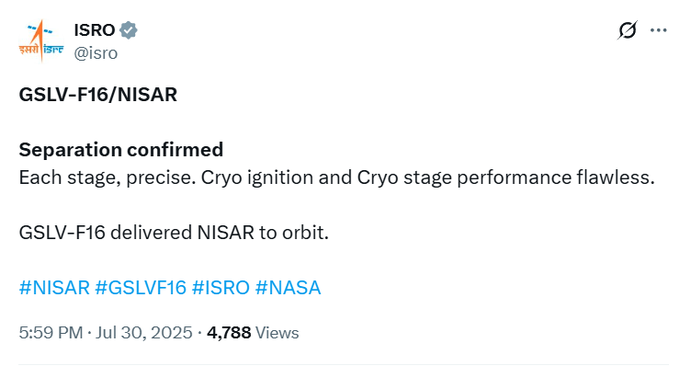Follow the #ISRO hashtag
The height and width of the screenshot is (366, 680).
point(221,288)
